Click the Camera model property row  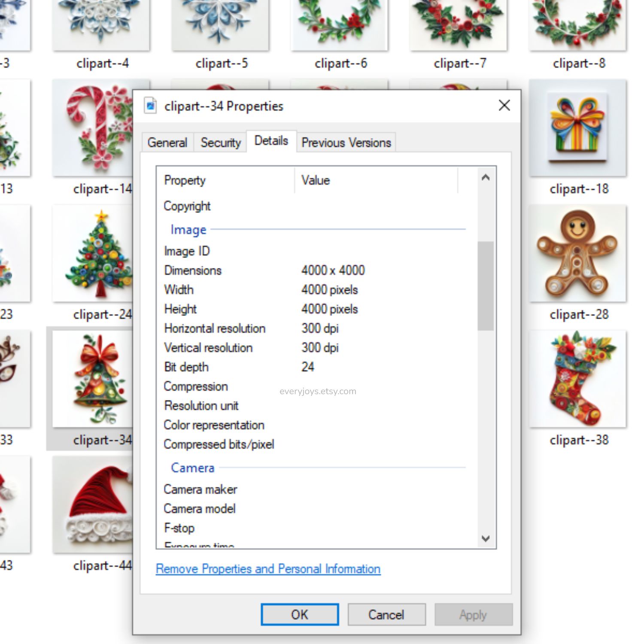316,508
